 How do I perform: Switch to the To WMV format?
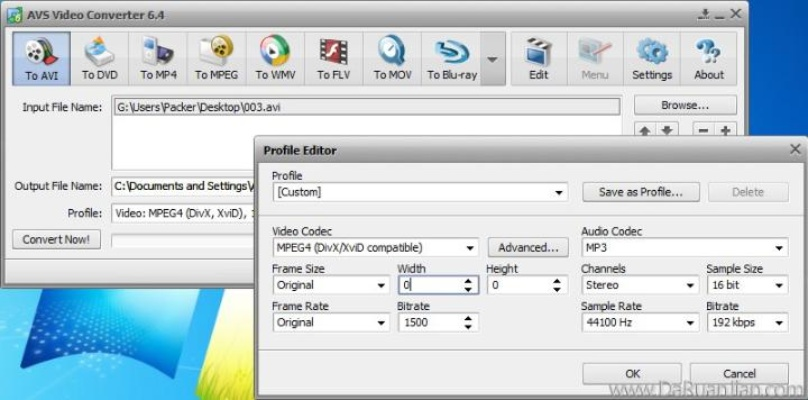coord(274,59)
